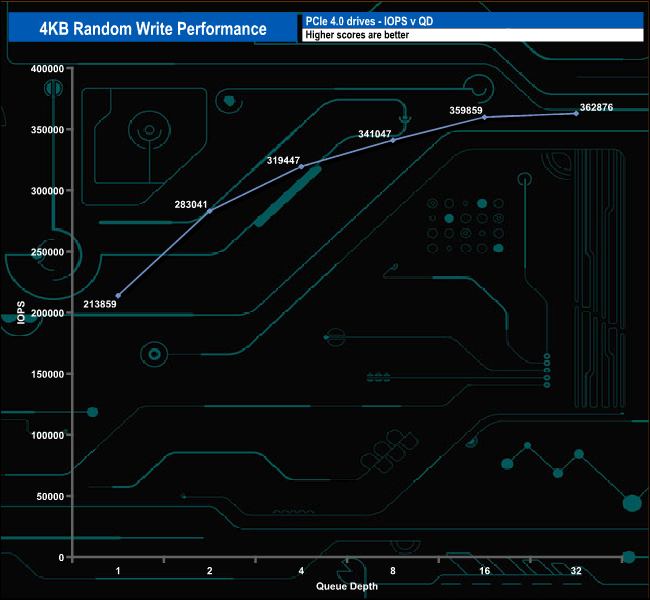Click the 0 origin axis label
650x600 pixels.
(x=61, y=558)
